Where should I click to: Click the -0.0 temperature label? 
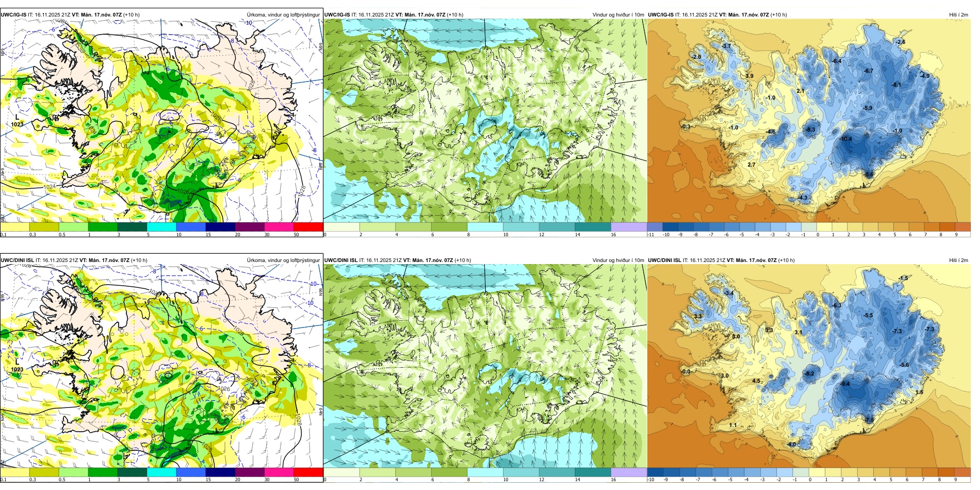click(685, 371)
